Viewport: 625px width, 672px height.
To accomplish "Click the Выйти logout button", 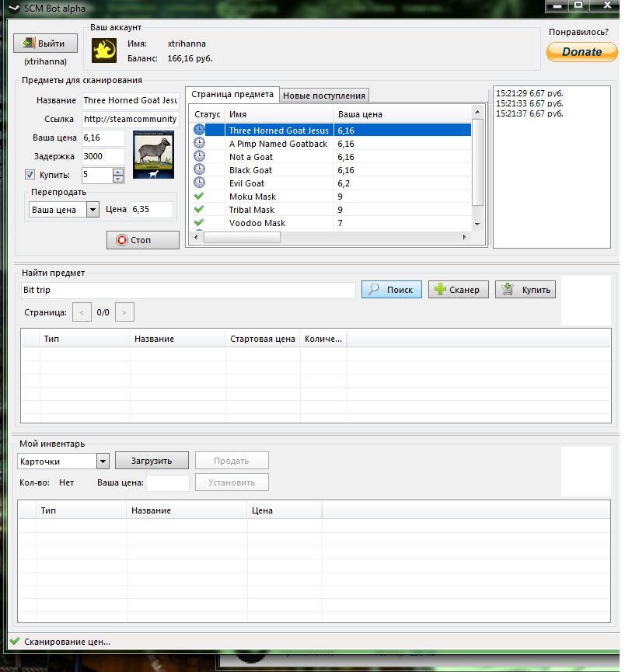I will [x=45, y=44].
